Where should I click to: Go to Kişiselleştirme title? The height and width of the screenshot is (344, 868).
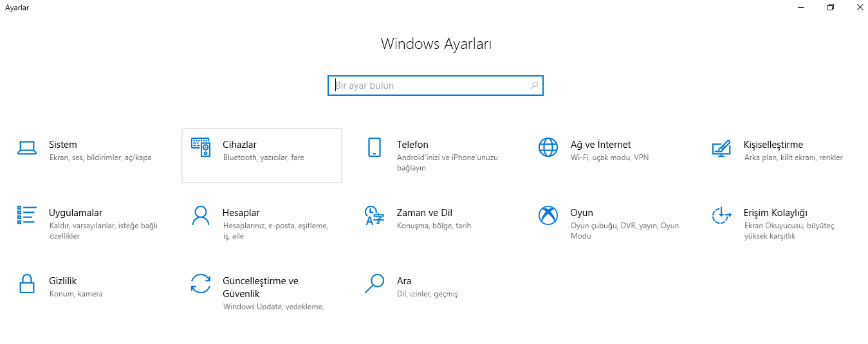coord(773,145)
